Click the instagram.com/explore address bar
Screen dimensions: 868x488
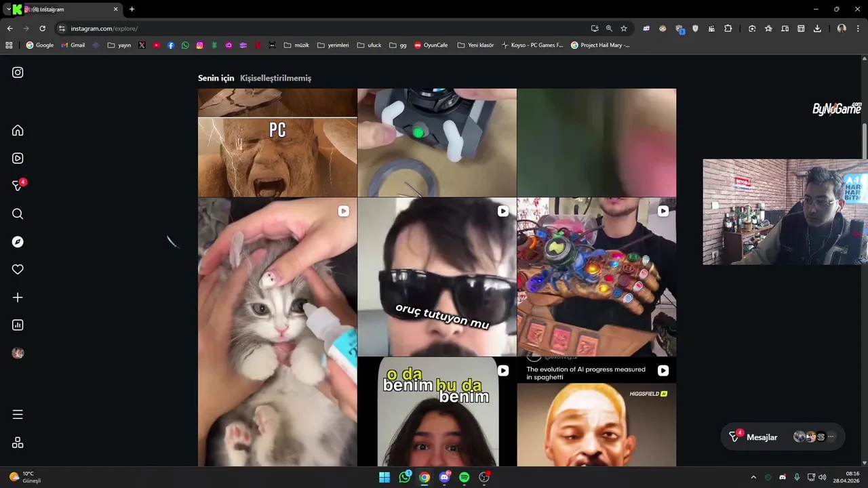point(325,28)
